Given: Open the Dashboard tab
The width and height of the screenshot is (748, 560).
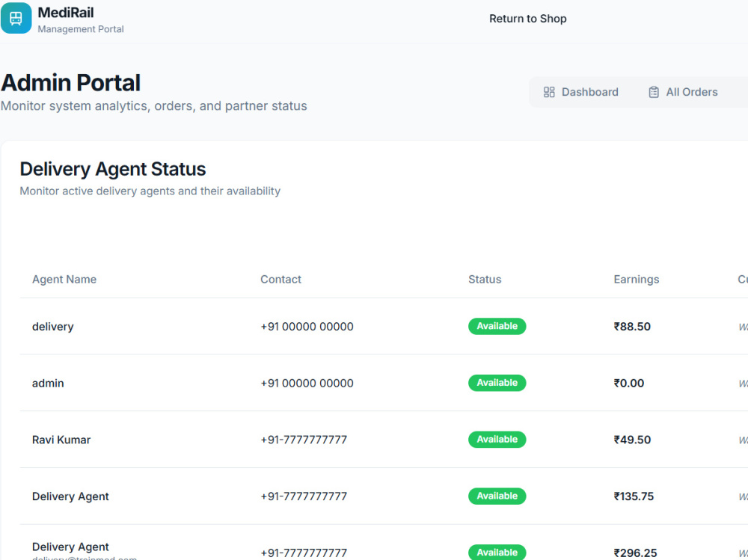Looking at the screenshot, I should tap(580, 92).
